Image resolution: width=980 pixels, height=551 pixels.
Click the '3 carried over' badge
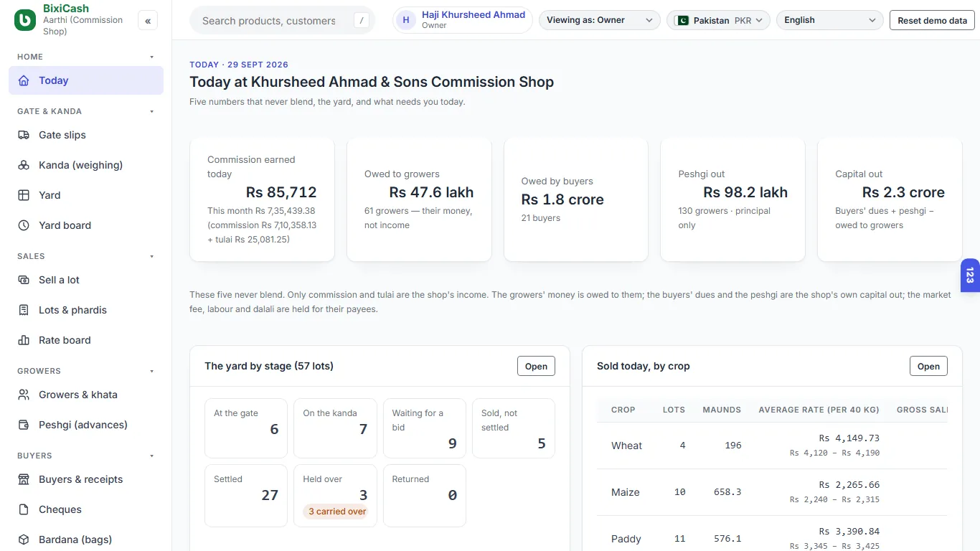[x=337, y=512]
